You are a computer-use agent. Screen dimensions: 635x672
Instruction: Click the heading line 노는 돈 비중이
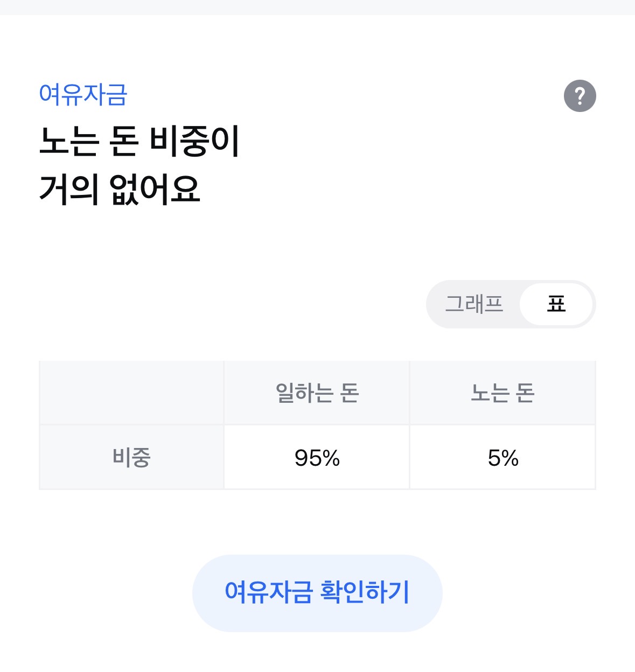(139, 141)
